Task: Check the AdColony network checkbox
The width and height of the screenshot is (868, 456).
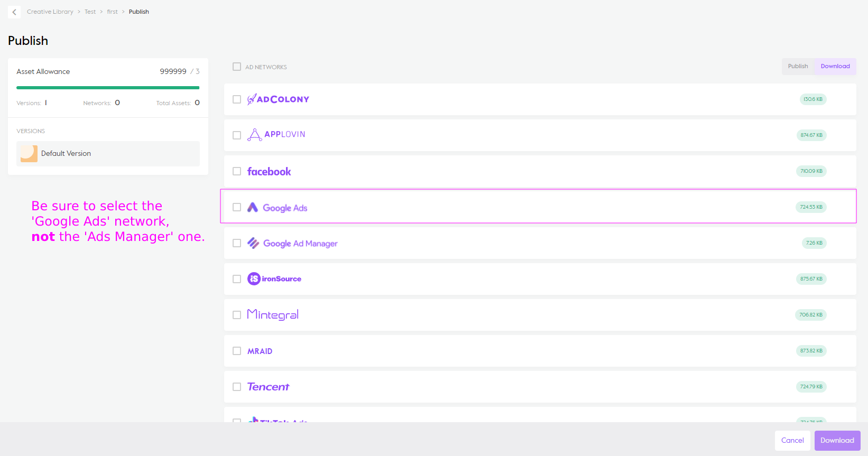Action: (237, 99)
